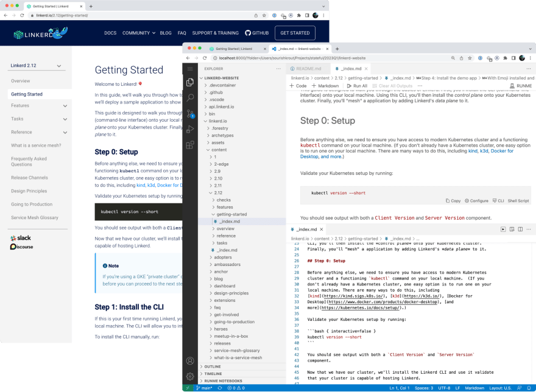Click the add Markdown cell button
Image resolution: width=536 pixels, height=392 pixels.
click(x=325, y=86)
